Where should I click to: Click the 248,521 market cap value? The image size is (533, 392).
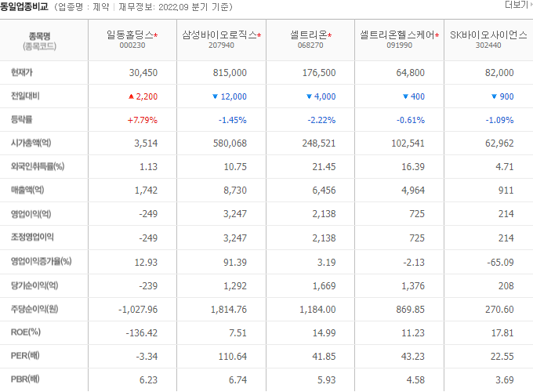pyautogui.click(x=319, y=143)
